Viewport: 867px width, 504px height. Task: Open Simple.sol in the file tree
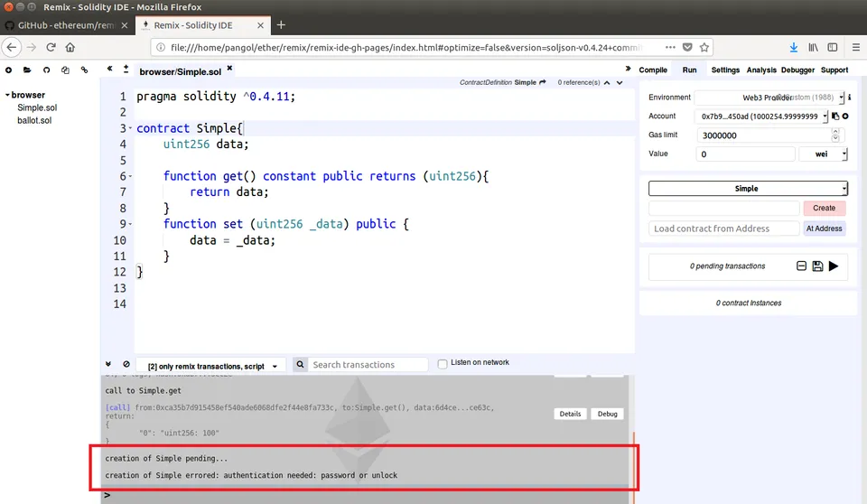click(37, 107)
